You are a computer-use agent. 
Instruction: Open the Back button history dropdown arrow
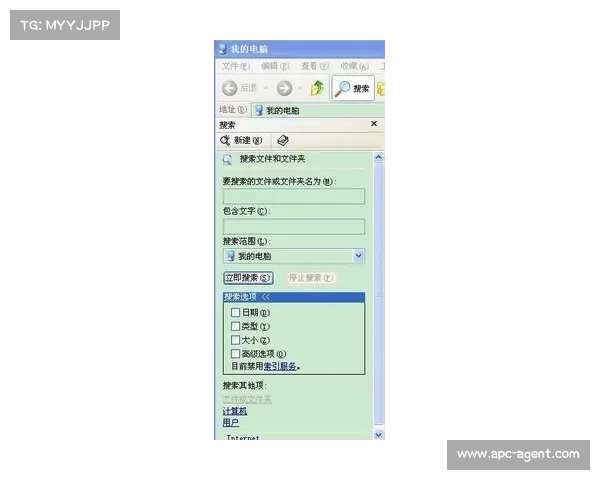pos(266,88)
